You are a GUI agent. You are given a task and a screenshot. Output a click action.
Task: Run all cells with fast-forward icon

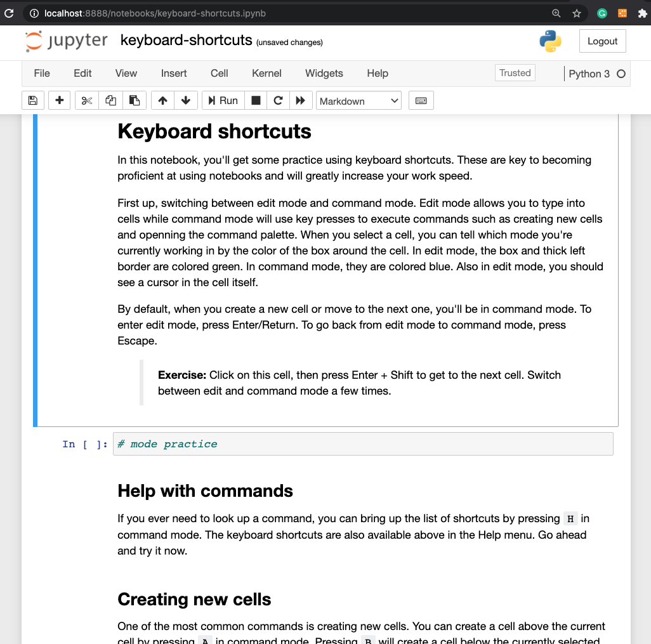301,100
